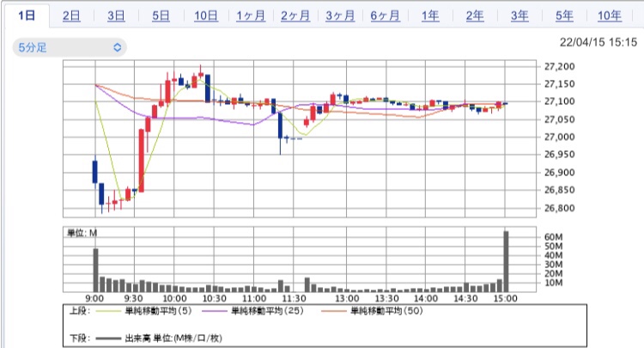Click the 上段 legend label
Screen dimensions: 644x348
[79, 311]
